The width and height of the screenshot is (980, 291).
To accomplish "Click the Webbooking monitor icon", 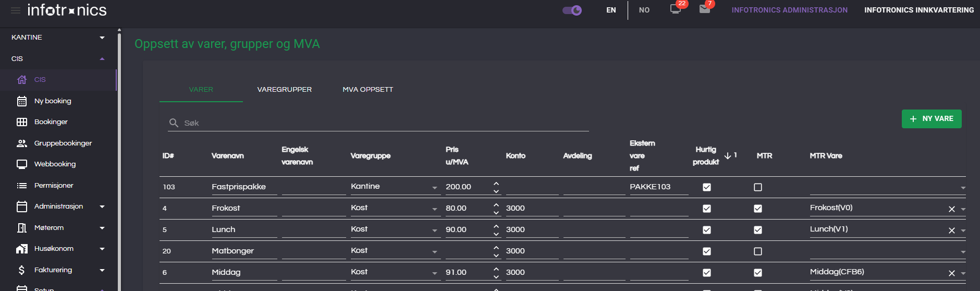I will (x=22, y=164).
